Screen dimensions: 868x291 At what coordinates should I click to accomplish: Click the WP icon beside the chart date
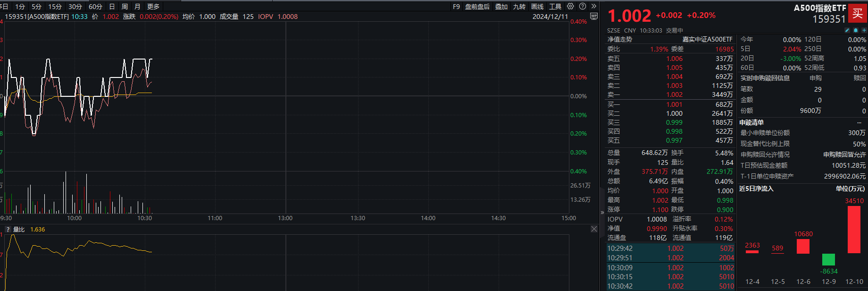pyautogui.click(x=593, y=16)
